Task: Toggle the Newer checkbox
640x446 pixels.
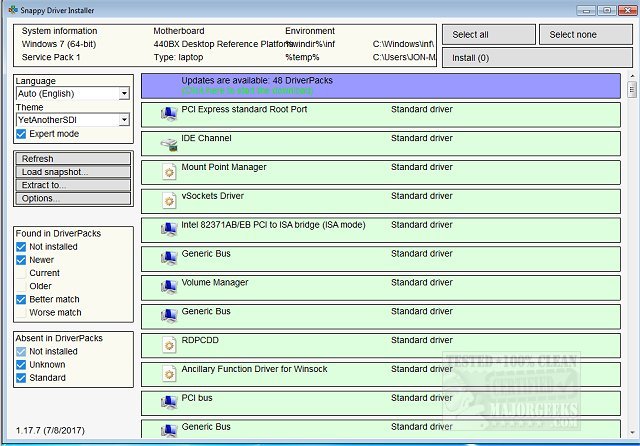Action: pos(21,260)
